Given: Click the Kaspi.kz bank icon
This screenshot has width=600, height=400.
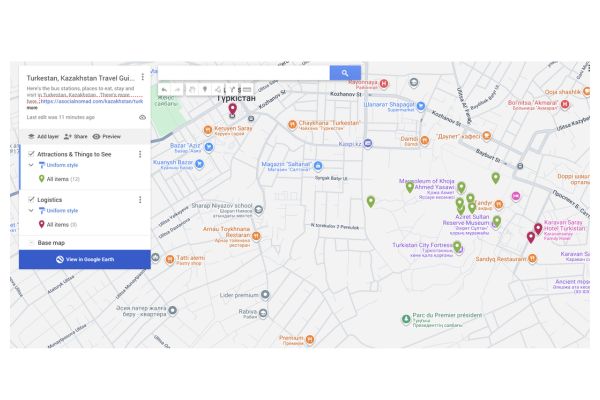Looking at the screenshot, I should [x=367, y=144].
